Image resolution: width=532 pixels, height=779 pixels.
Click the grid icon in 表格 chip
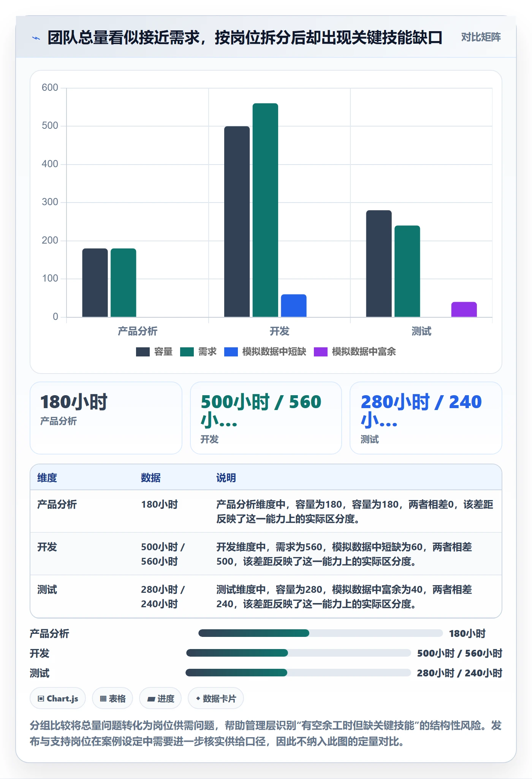(103, 699)
